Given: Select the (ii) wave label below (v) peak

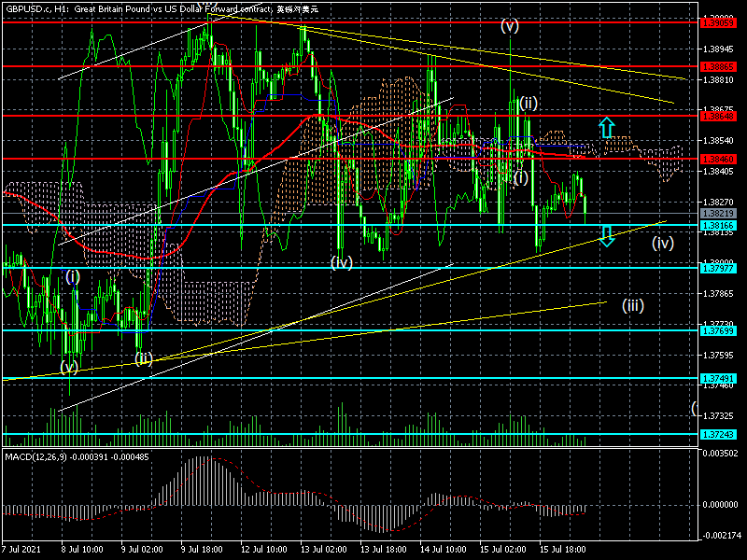Looking at the screenshot, I should [528, 103].
